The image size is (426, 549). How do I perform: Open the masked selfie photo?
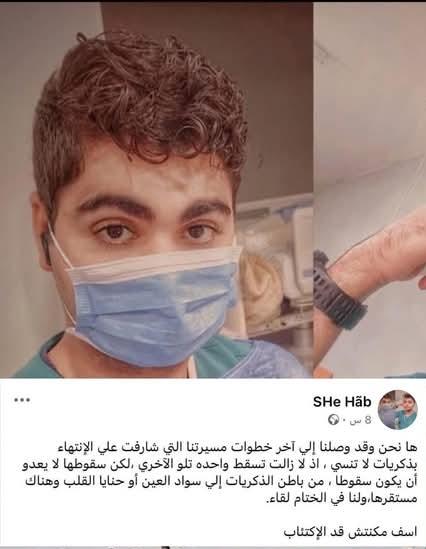click(x=156, y=190)
